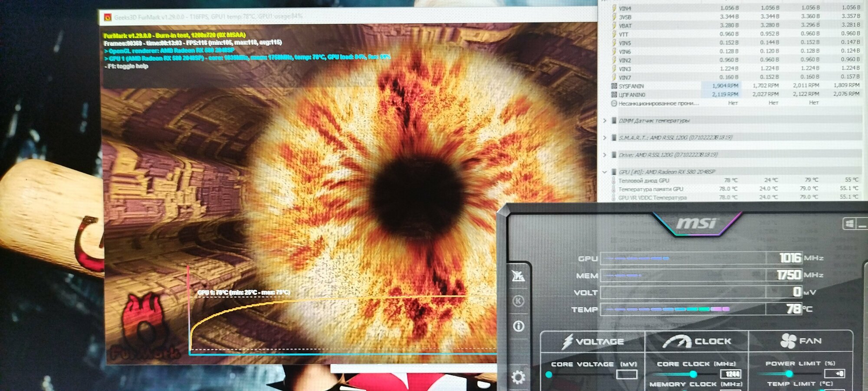Click the fan icon of the ЦПFANIN0 row
The height and width of the screenshot is (391, 868).
pos(614,94)
